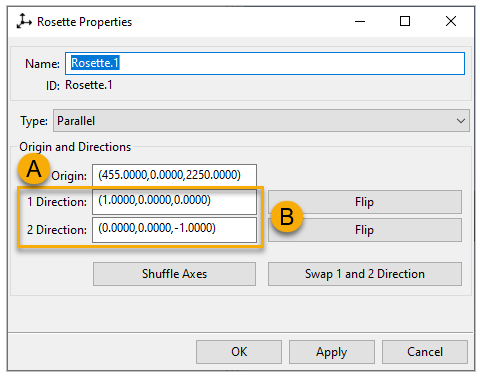Click Swap 1 and 2 Direction
The width and height of the screenshot is (480, 378).
pos(365,274)
